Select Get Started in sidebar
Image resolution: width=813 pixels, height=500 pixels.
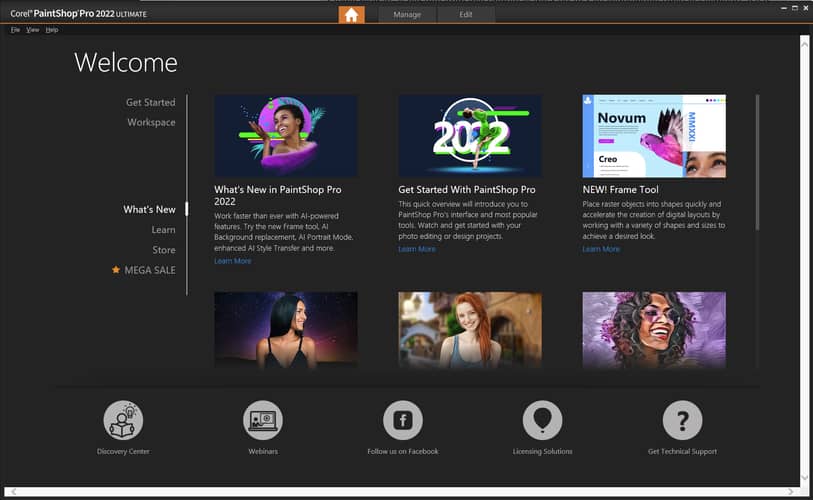click(x=150, y=102)
